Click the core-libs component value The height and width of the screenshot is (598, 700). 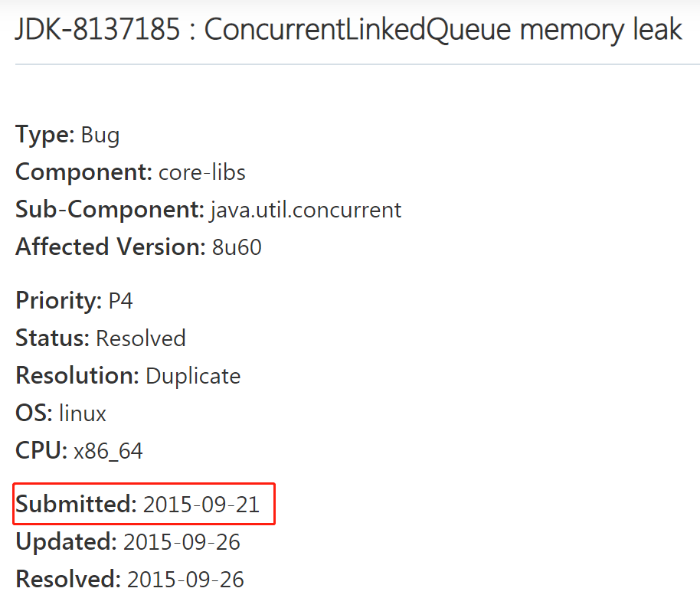tap(202, 172)
